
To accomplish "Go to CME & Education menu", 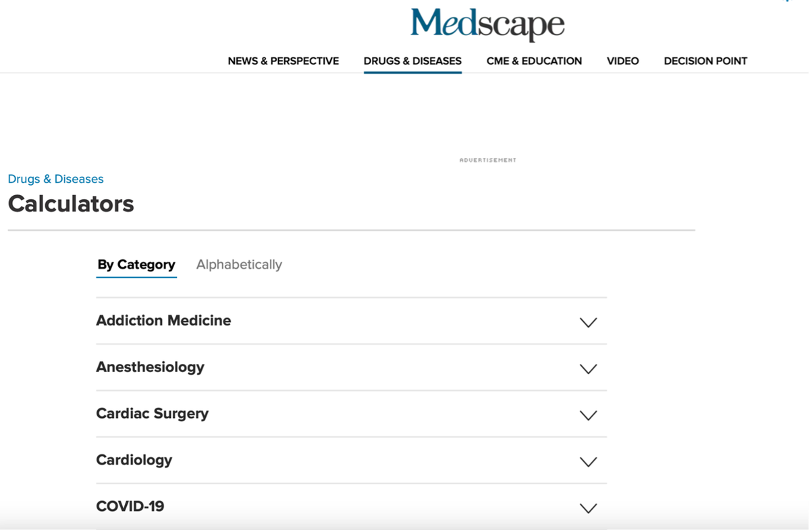I will point(534,61).
